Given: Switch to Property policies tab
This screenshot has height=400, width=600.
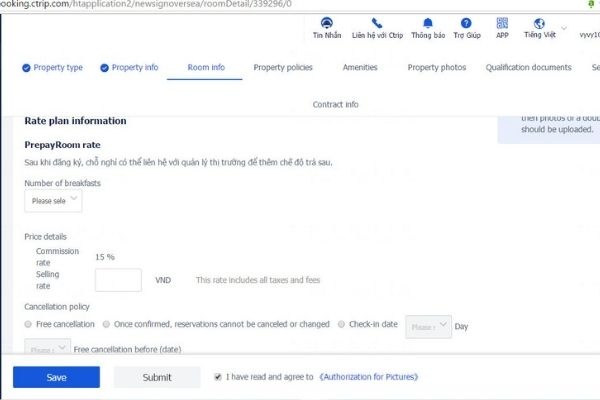Looking at the screenshot, I should click(x=283, y=67).
